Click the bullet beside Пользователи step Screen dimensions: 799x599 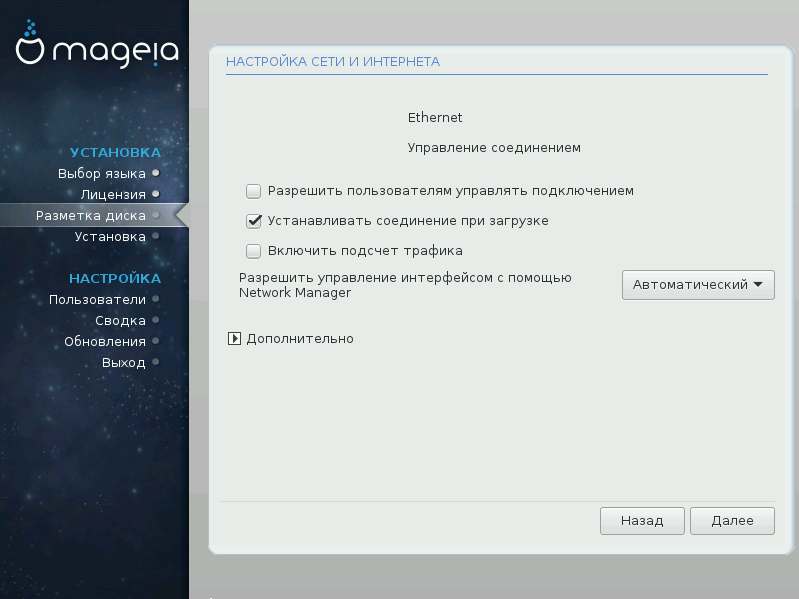155,299
